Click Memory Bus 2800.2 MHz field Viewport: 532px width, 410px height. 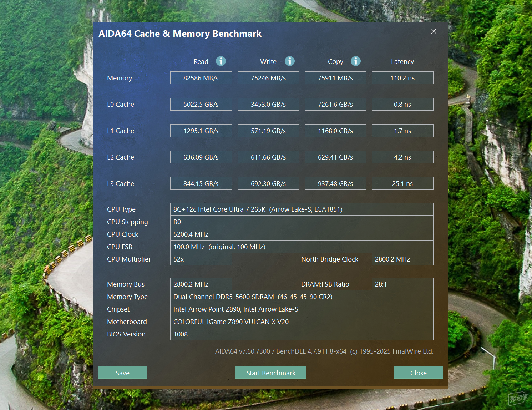point(201,284)
